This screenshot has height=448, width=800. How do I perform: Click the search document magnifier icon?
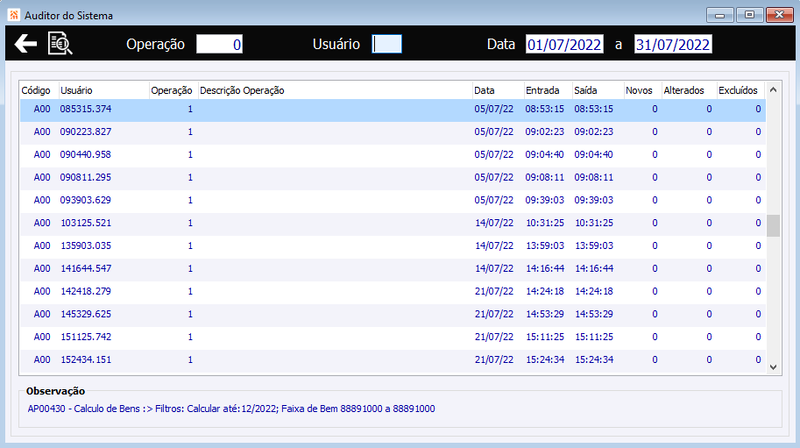(x=60, y=43)
